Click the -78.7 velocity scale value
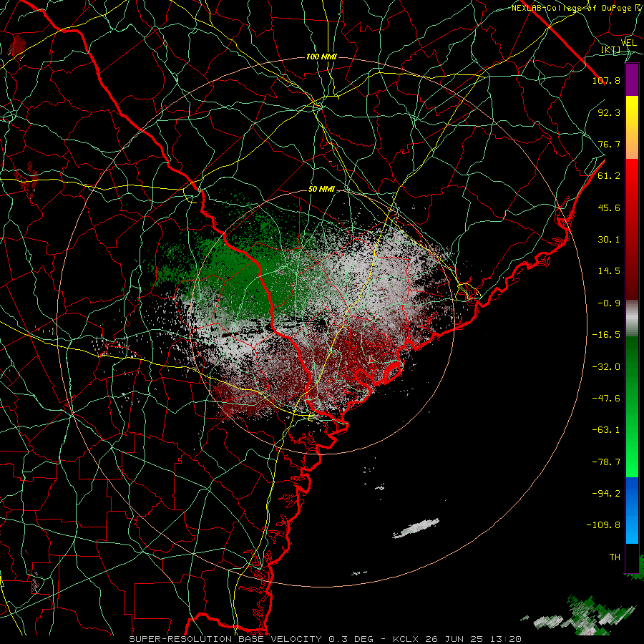Image resolution: width=644 pixels, height=644 pixels. point(606,462)
